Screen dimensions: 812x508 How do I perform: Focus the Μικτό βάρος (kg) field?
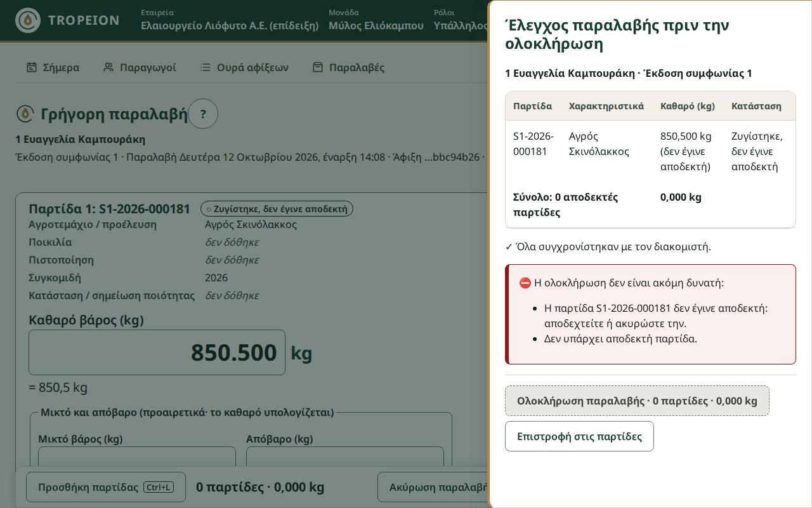point(137,458)
